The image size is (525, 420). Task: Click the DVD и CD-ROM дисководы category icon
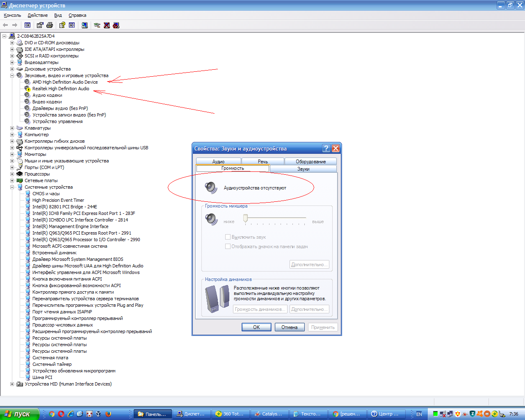click(20, 43)
